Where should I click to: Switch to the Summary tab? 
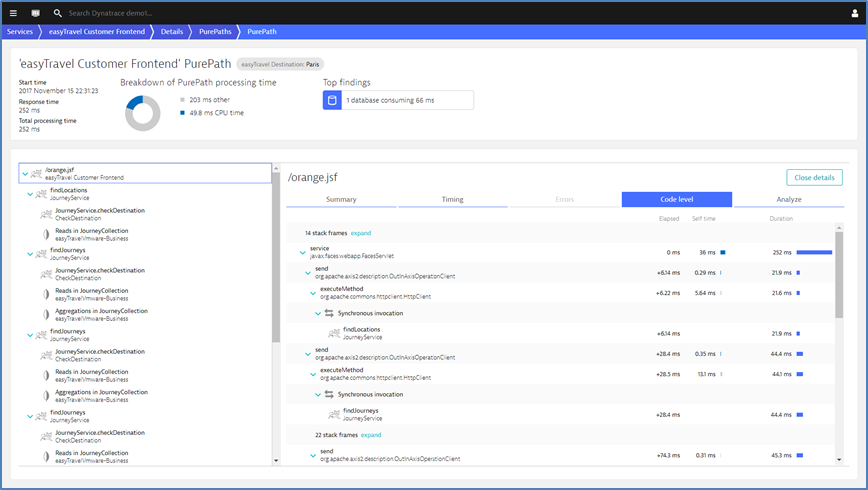(341, 200)
